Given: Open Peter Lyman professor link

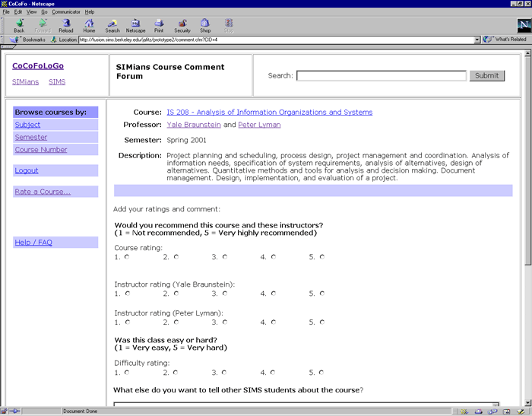Looking at the screenshot, I should click(x=259, y=125).
